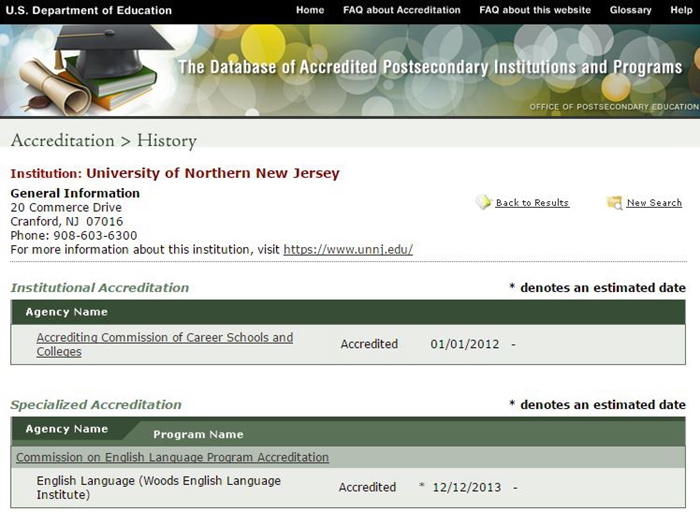Open Accrediting Commission of Career Schools and Colleges link
This screenshot has height=512, width=700.
[165, 344]
